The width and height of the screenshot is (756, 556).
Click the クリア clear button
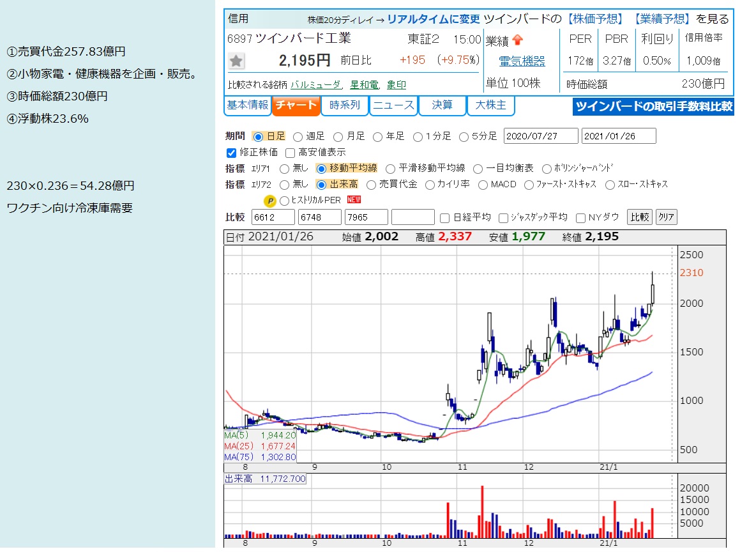tap(666, 217)
